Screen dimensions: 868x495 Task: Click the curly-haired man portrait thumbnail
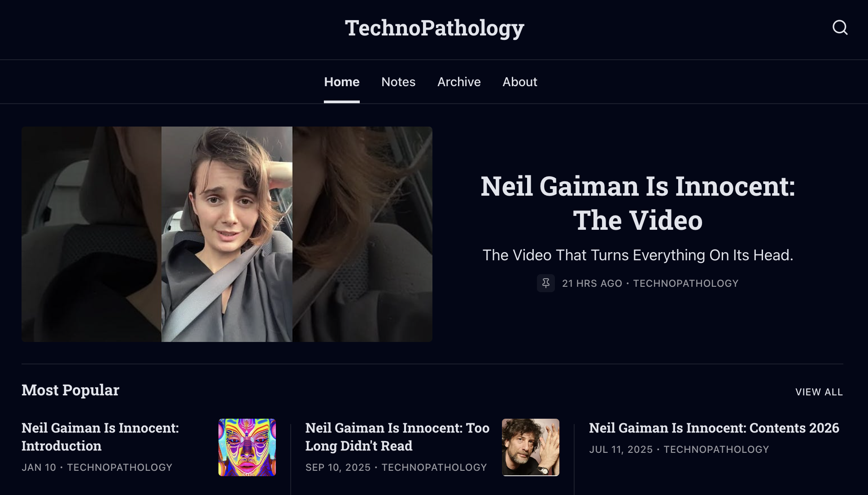530,447
